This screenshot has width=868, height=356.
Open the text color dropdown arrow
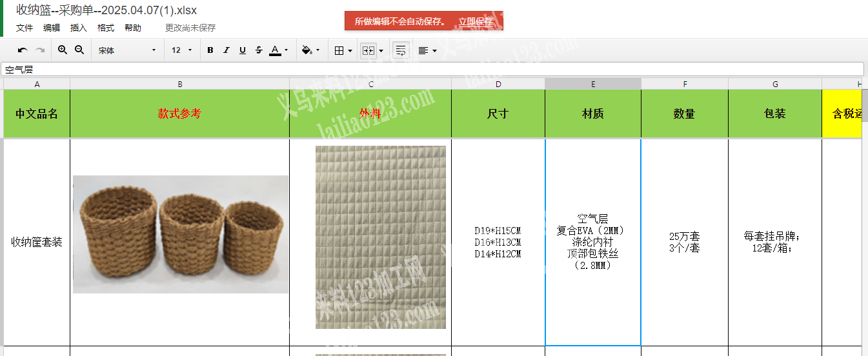click(x=286, y=50)
